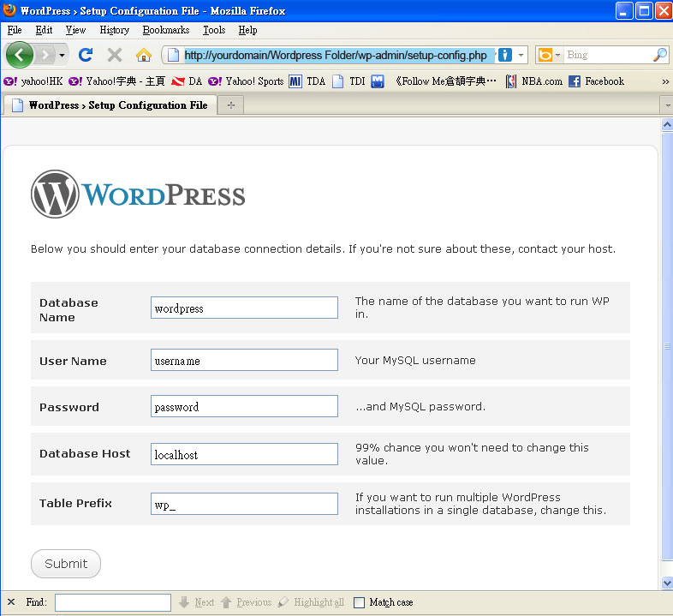Enable the Match case checkbox
Screen dimensions: 673x616
point(359,602)
